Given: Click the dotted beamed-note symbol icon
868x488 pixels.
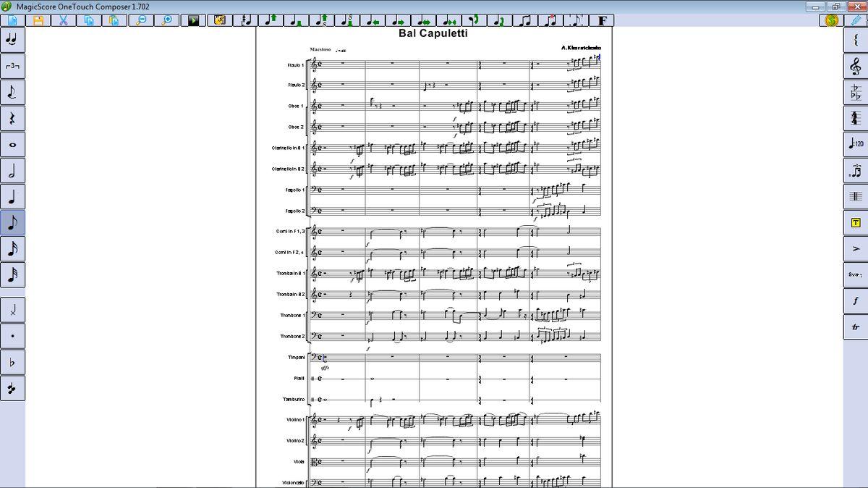Looking at the screenshot, I should pyautogui.click(x=856, y=171).
